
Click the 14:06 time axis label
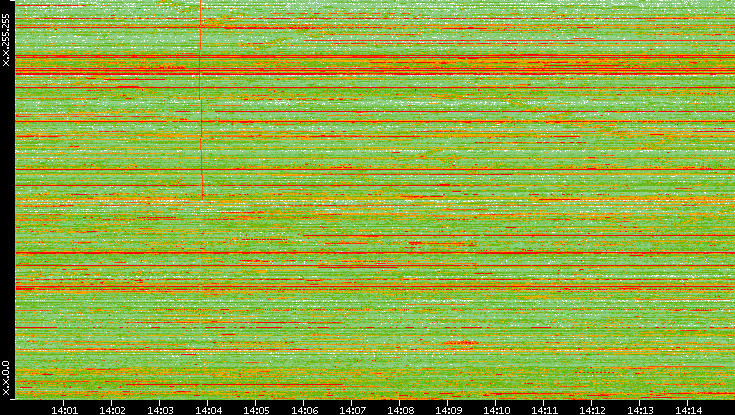(x=304, y=410)
